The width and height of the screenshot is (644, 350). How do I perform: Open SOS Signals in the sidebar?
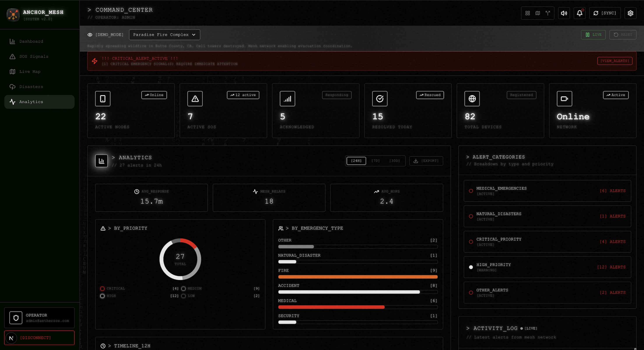34,56
